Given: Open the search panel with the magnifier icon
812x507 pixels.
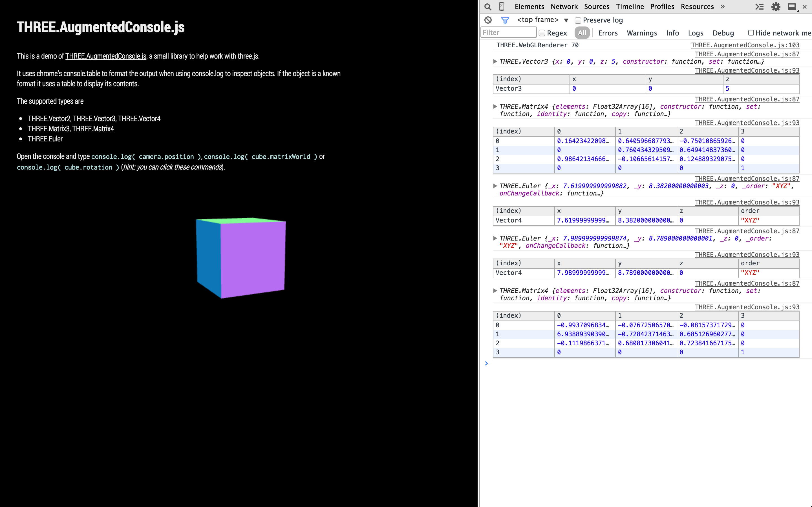Looking at the screenshot, I should pos(488,7).
